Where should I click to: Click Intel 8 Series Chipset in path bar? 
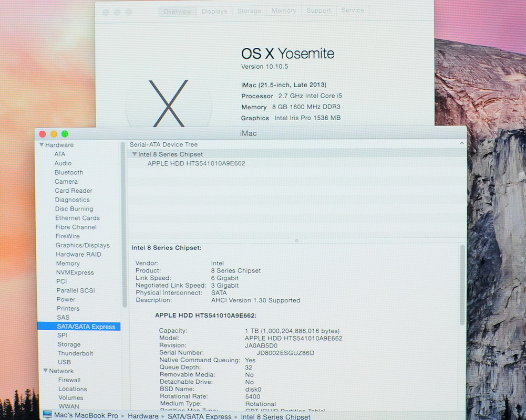click(x=275, y=417)
